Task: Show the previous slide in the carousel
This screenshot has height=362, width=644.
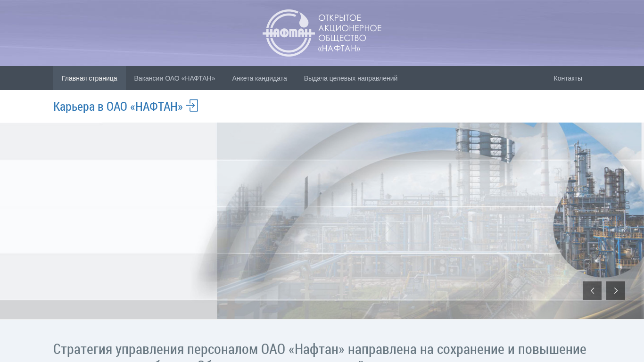Action: pyautogui.click(x=592, y=291)
